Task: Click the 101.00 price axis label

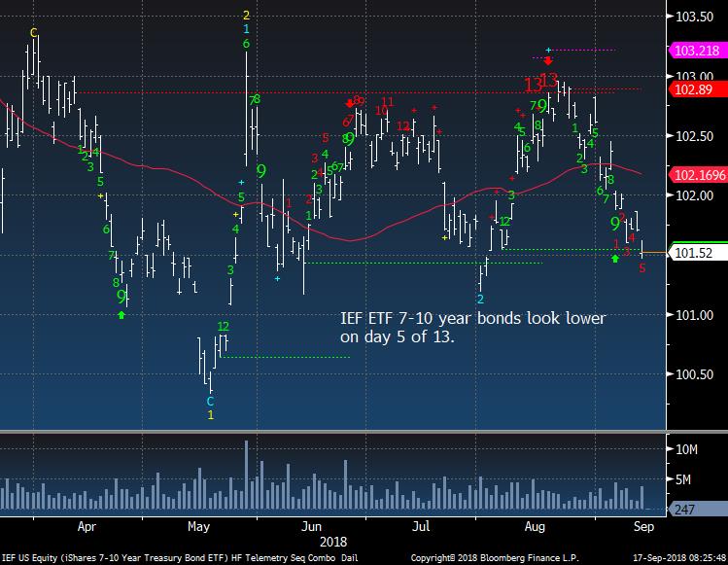Action: tap(694, 315)
